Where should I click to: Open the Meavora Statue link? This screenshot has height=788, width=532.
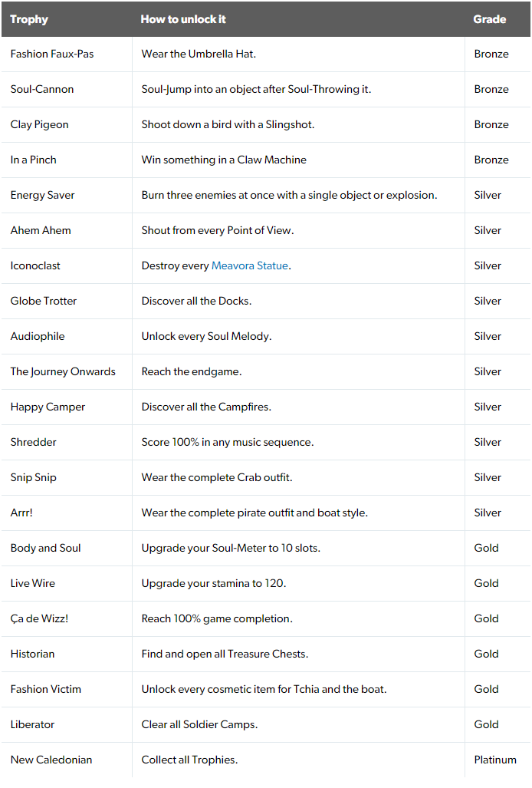[249, 265]
